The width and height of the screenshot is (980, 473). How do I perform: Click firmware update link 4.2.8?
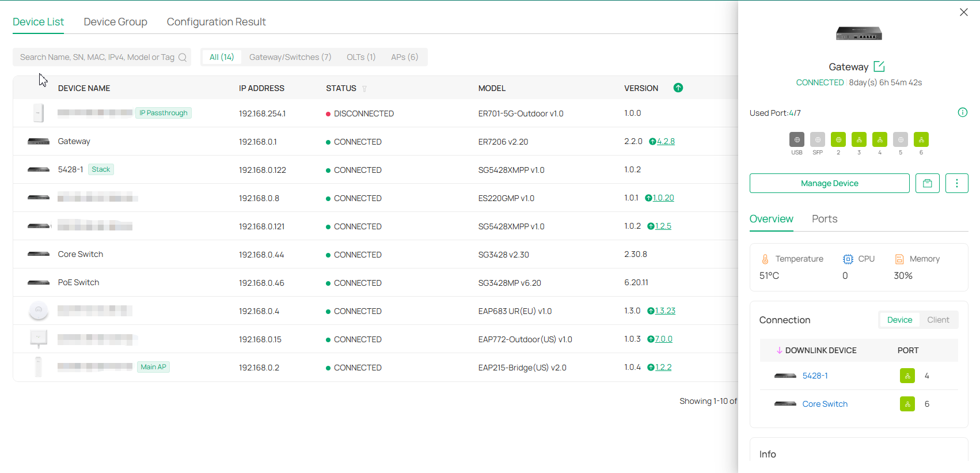(666, 142)
